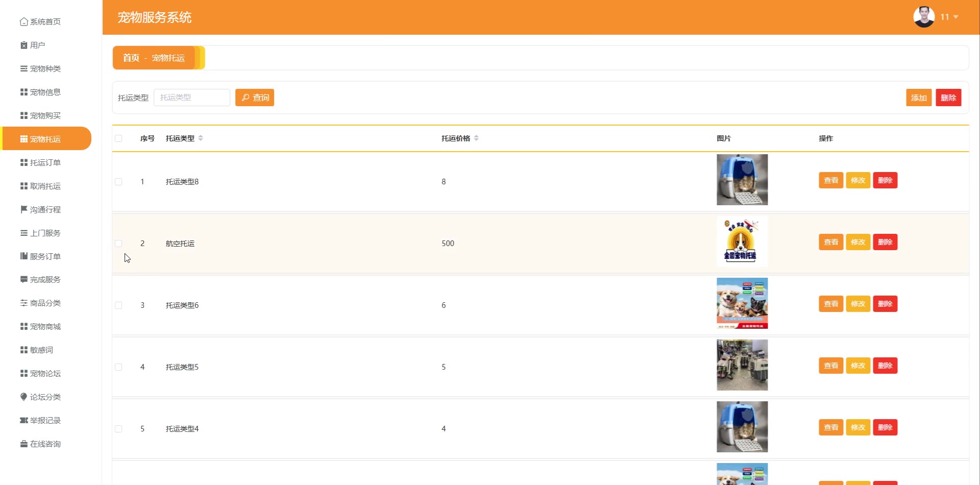Image resolution: width=980 pixels, height=485 pixels.
Task: Click the grid icon beside 宠物论坛
Action: (x=23, y=373)
